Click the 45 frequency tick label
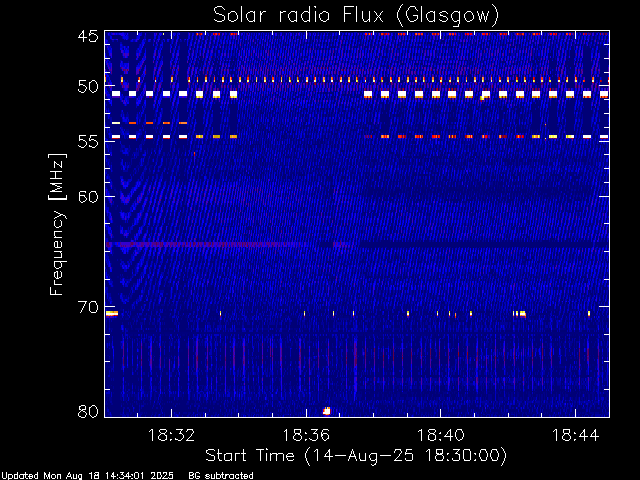This screenshot has width=640, height=480. click(88, 36)
